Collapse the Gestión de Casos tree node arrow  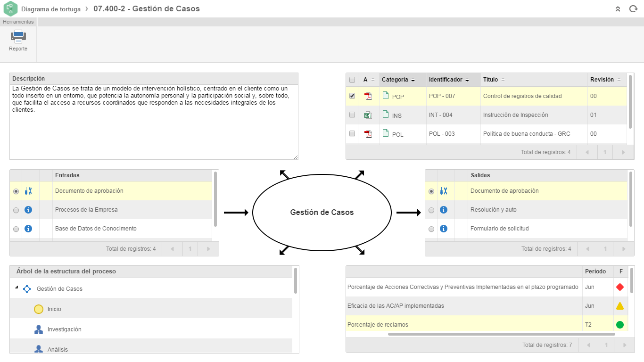point(17,287)
